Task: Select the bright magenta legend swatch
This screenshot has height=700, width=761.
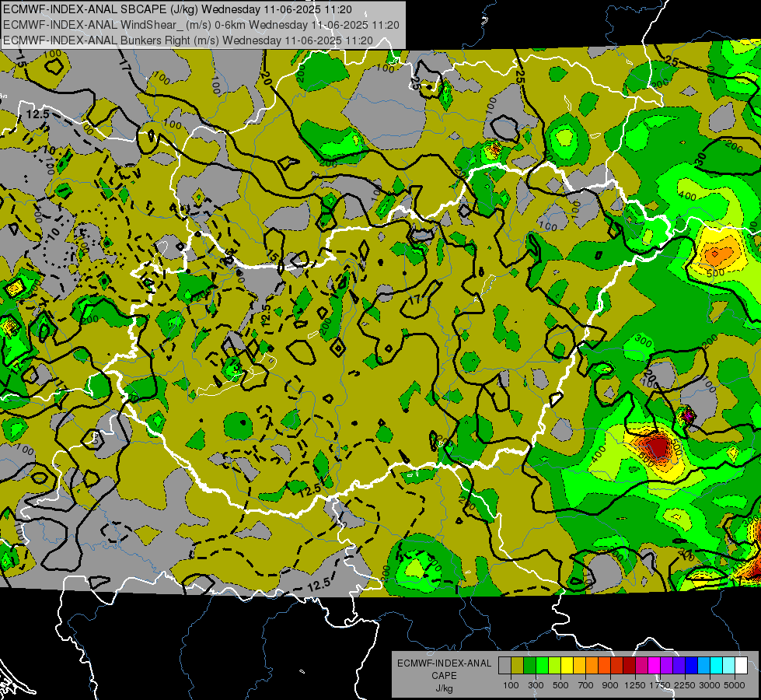Action: pos(655,665)
